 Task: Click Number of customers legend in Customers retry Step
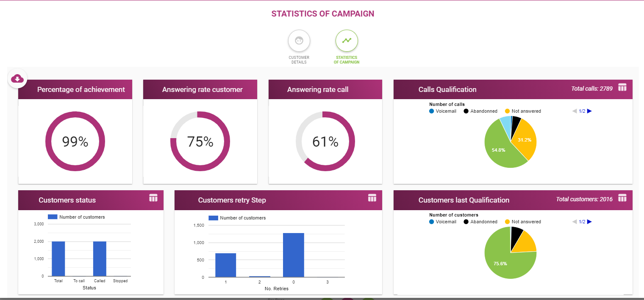pyautogui.click(x=237, y=218)
